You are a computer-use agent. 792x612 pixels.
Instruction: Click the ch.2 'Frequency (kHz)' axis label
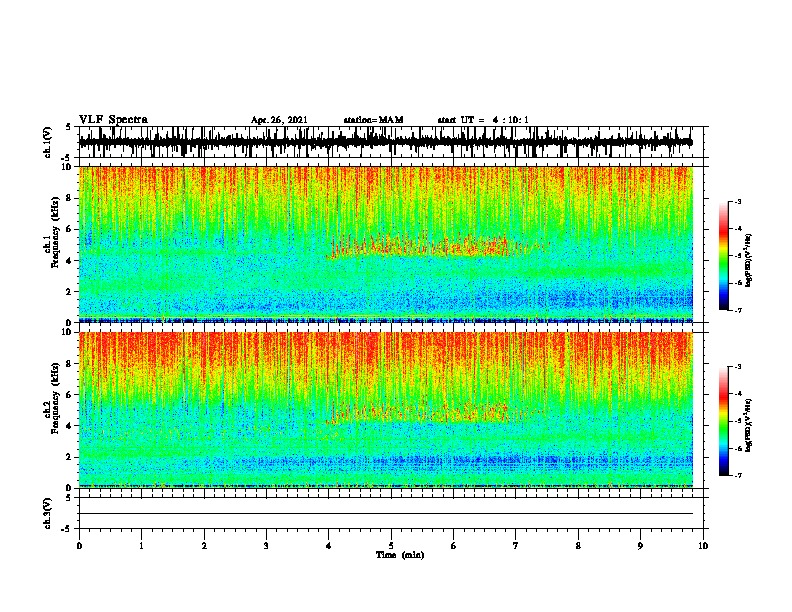[x=55, y=398]
